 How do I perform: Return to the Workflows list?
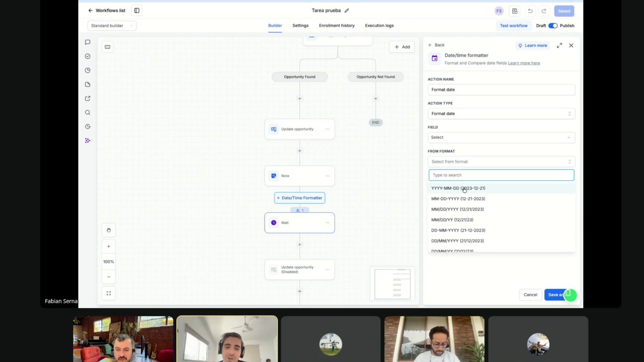click(107, 10)
